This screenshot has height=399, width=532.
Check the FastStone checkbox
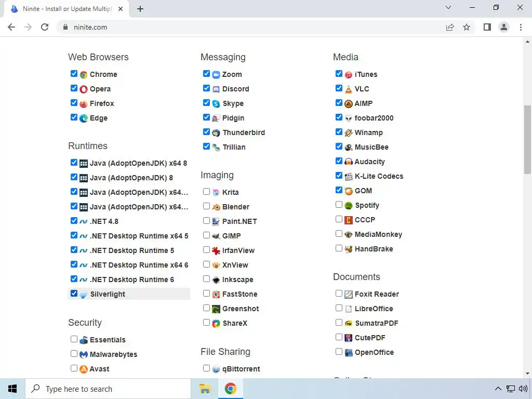click(x=206, y=293)
